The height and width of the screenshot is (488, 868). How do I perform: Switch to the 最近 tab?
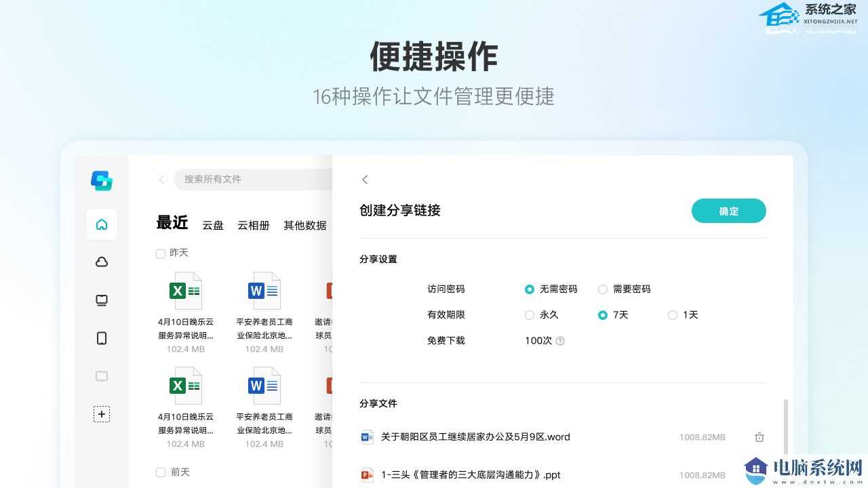point(172,223)
